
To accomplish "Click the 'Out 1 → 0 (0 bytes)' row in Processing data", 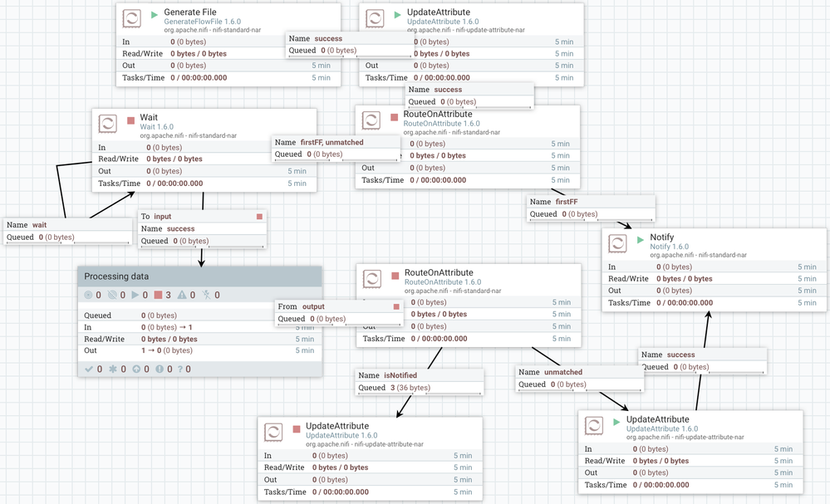I will coord(200,350).
